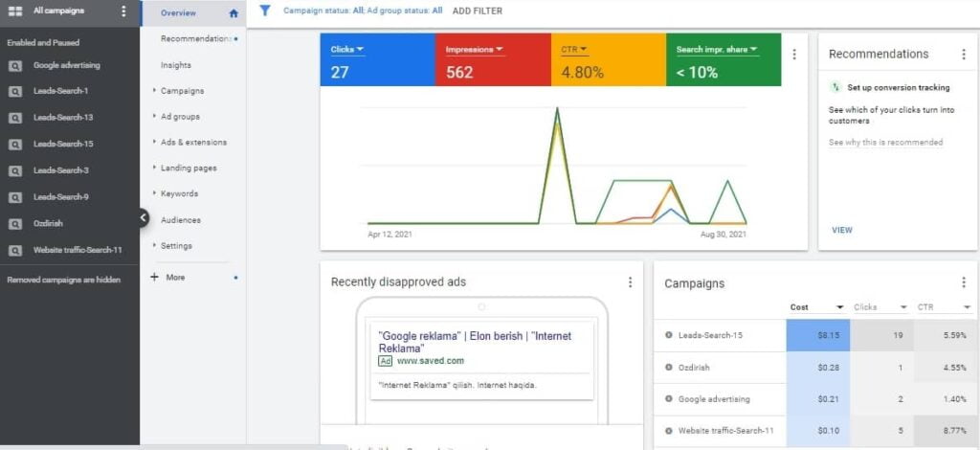The height and width of the screenshot is (450, 980).
Task: Open the Recommendations card three-dot menu
Action: tap(963, 55)
